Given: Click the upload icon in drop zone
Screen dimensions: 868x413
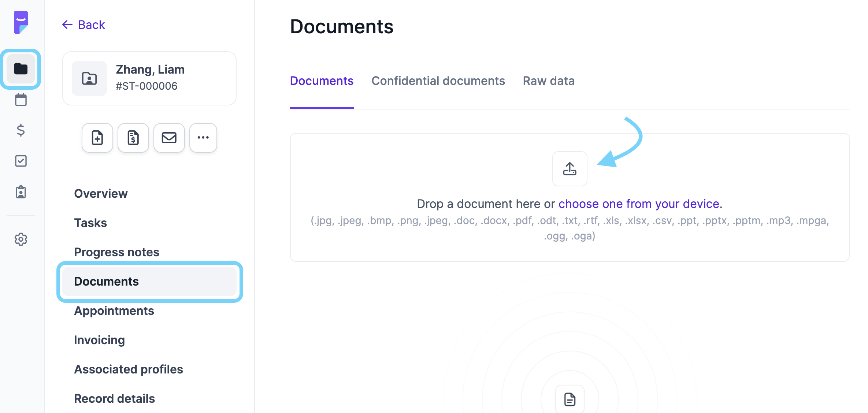Looking at the screenshot, I should point(570,169).
